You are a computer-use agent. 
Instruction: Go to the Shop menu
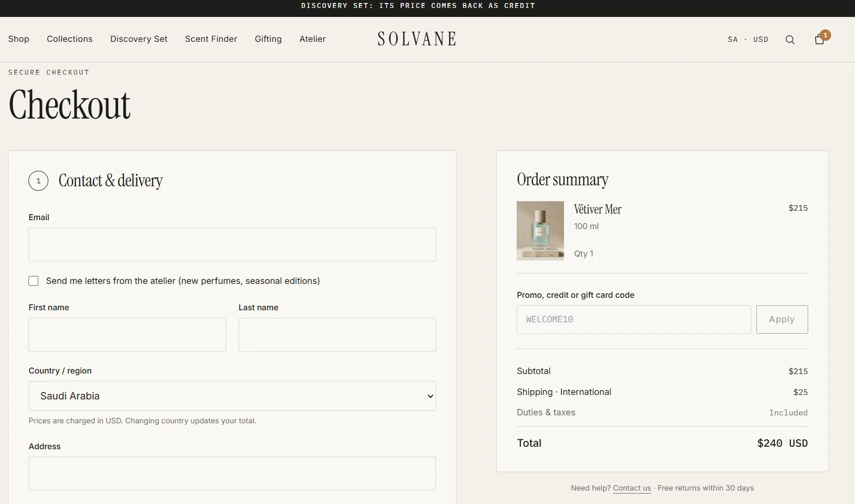pos(18,39)
